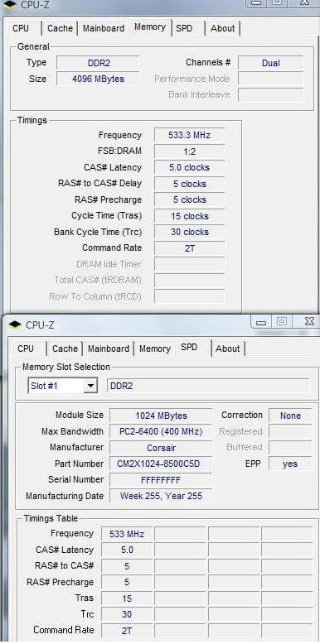Switch to the Memory tab in the lower window

(x=155, y=348)
